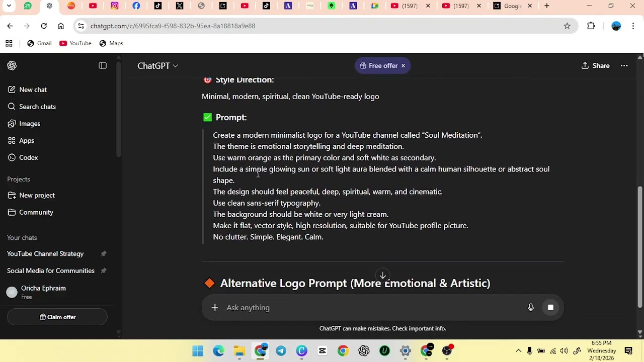Open the Windows Start menu

198,351
